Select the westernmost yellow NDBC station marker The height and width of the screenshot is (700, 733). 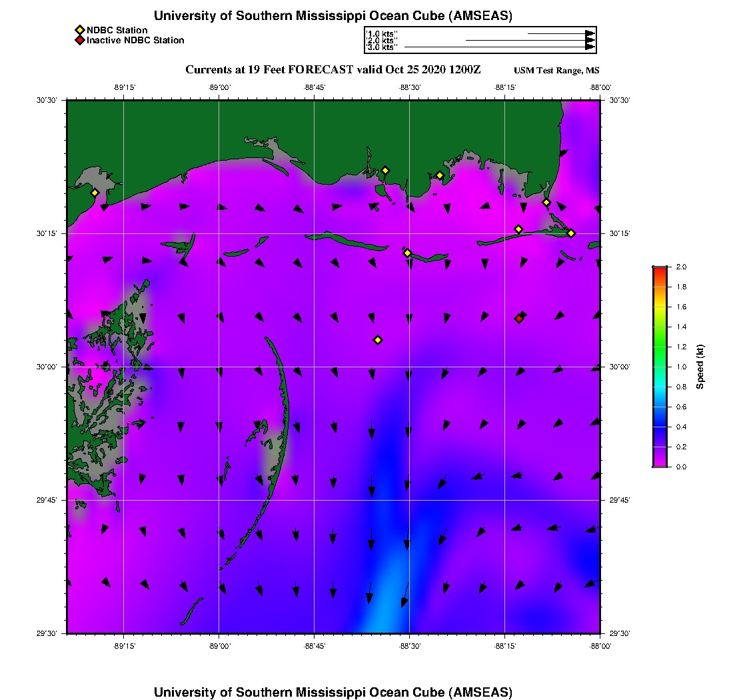pyautogui.click(x=95, y=193)
